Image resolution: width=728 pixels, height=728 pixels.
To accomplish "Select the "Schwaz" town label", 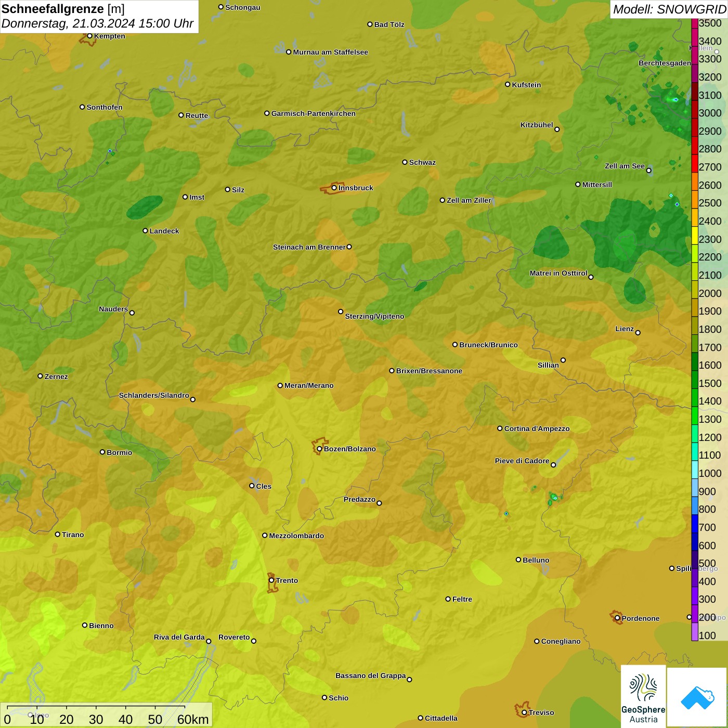I will click(422, 162).
